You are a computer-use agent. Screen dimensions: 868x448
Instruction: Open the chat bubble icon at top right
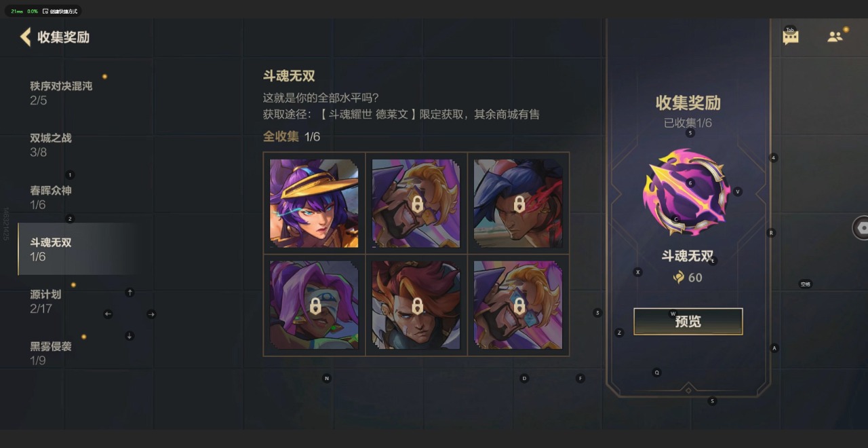point(791,37)
